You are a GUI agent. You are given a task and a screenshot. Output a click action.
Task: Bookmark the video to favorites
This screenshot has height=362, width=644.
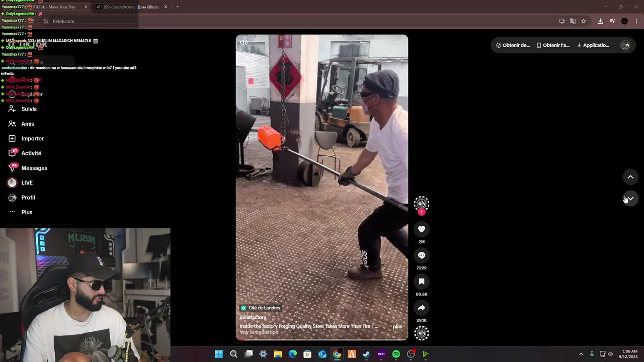point(422,282)
